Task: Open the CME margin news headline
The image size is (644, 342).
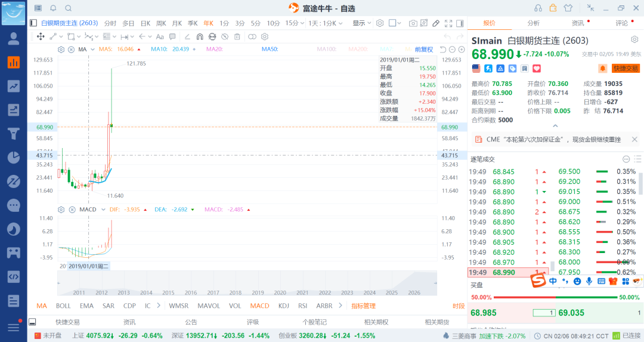Action: [x=553, y=139]
